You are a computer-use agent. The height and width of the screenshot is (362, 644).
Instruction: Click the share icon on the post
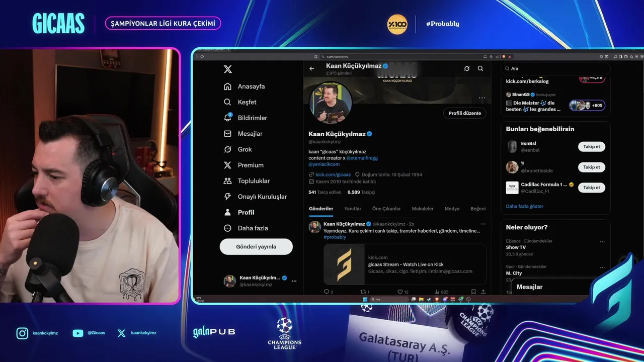483,292
